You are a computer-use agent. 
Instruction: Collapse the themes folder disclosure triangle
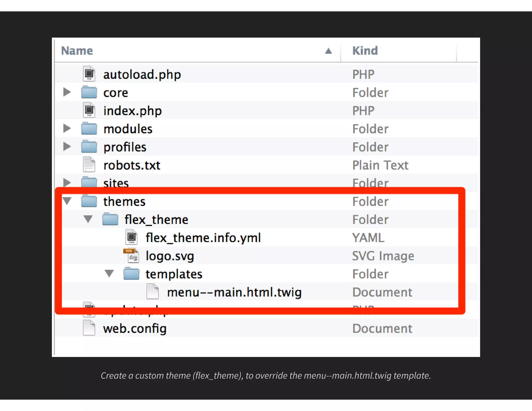coord(67,201)
